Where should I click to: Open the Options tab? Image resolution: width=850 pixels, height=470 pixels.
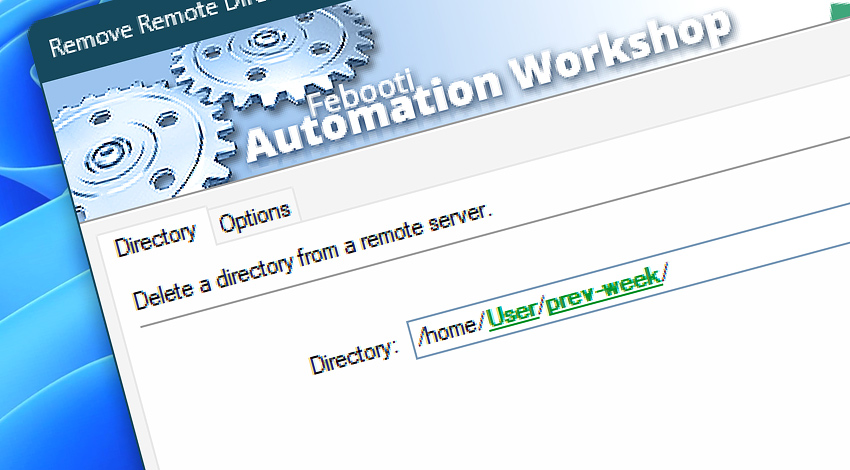click(254, 217)
